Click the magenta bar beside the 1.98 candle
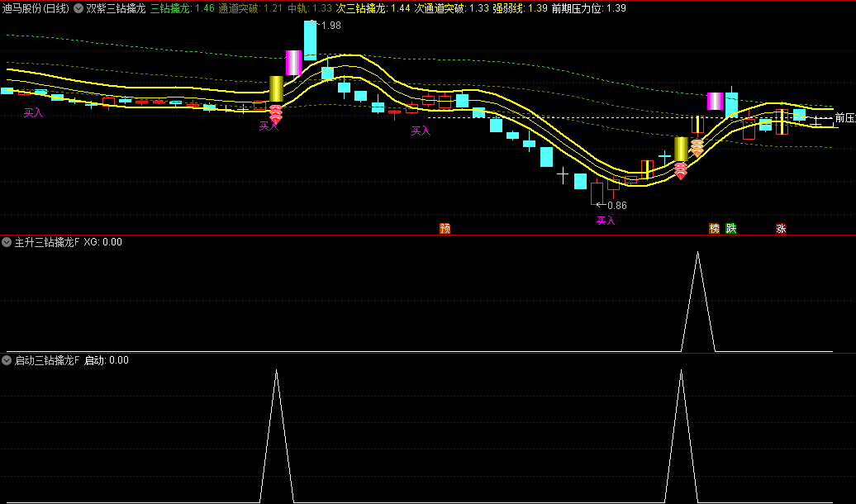Screen dimensions: 856x504 click(293, 63)
